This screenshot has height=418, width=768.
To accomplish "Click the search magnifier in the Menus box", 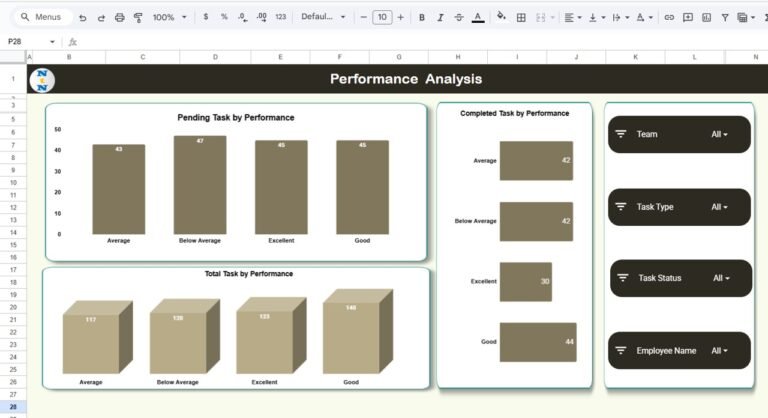I will [25, 17].
